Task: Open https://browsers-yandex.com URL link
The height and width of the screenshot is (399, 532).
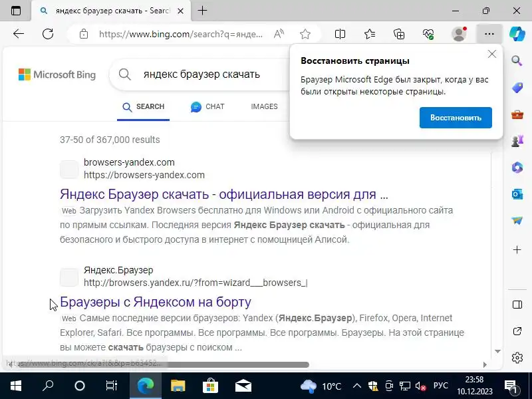Action: coord(144,175)
